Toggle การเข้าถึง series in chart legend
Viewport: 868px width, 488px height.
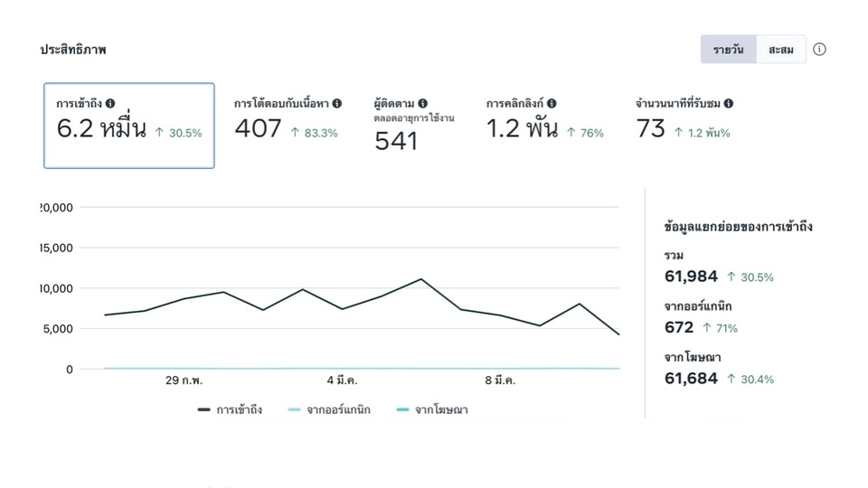coord(230,410)
